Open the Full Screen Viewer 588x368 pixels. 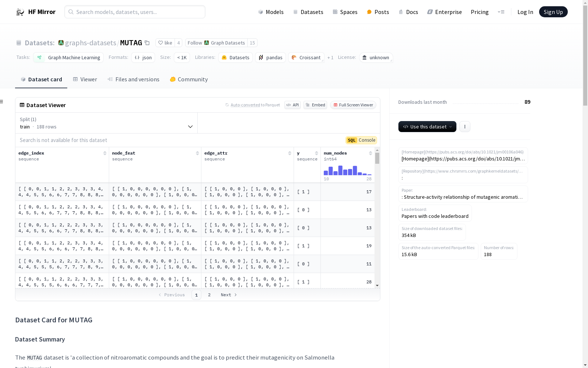[353, 105]
